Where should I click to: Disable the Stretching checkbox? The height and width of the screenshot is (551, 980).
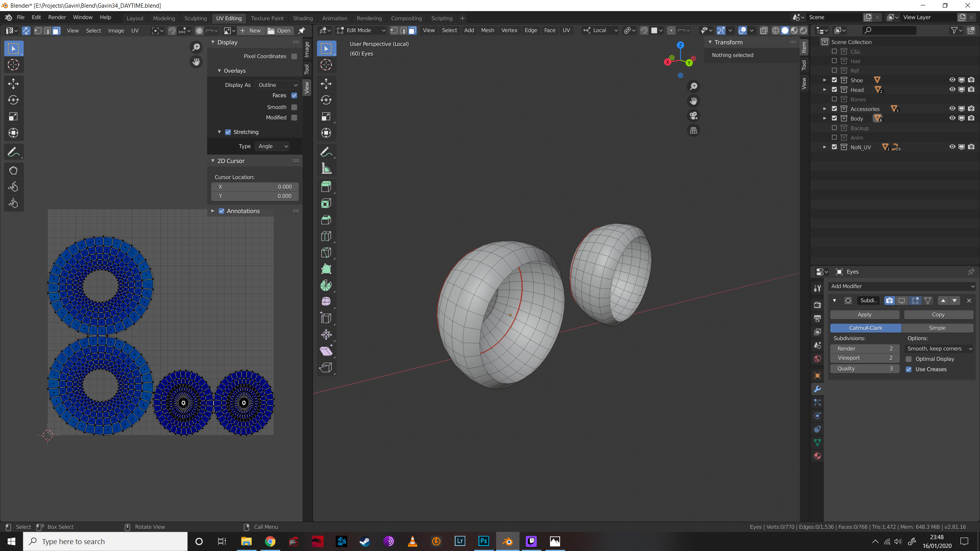[x=228, y=132]
